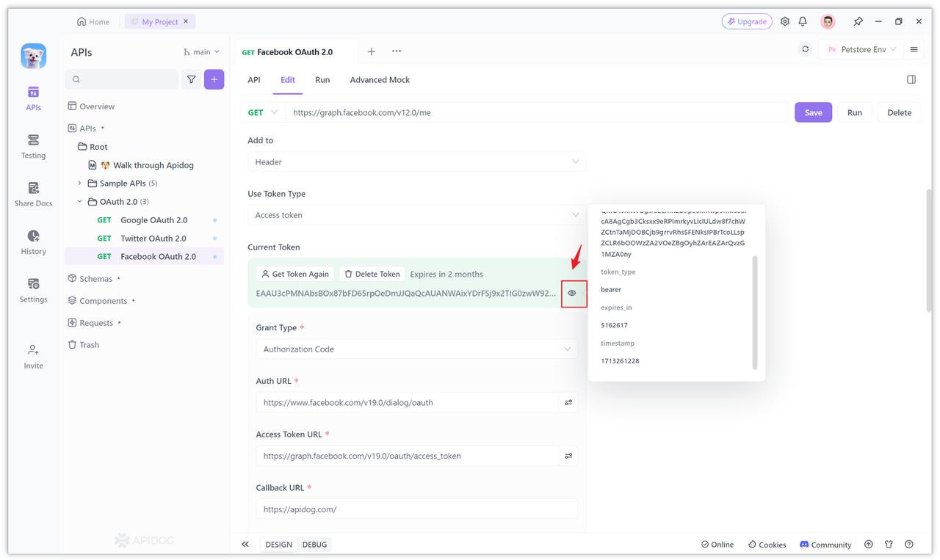This screenshot has width=940, height=560.
Task: Click the request URL field
Action: [x=538, y=112]
